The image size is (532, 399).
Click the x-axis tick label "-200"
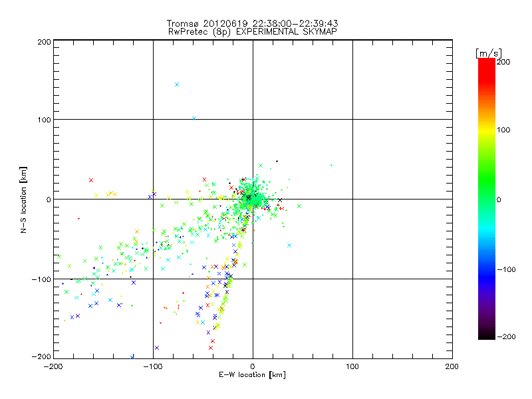pos(53,366)
